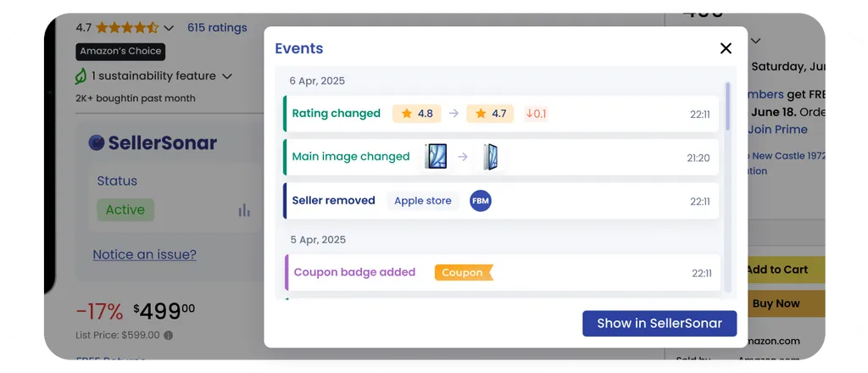
Task: Click the 2K+ bought in past month text
Action: pos(136,98)
